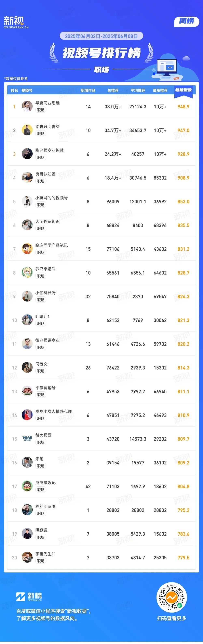Click the 晓庄同学产品笔记 cartoon avatar
Screen dimensions: 203x644
(x=27, y=249)
